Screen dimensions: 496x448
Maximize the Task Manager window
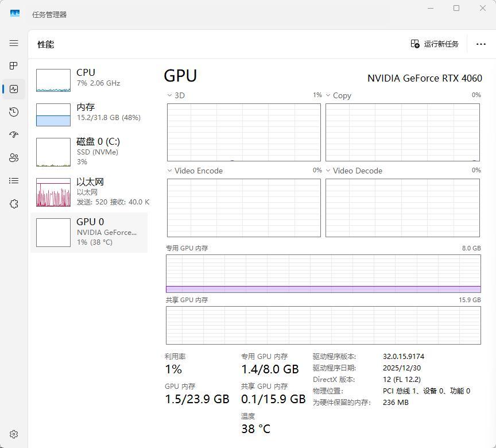pyautogui.click(x=456, y=8)
